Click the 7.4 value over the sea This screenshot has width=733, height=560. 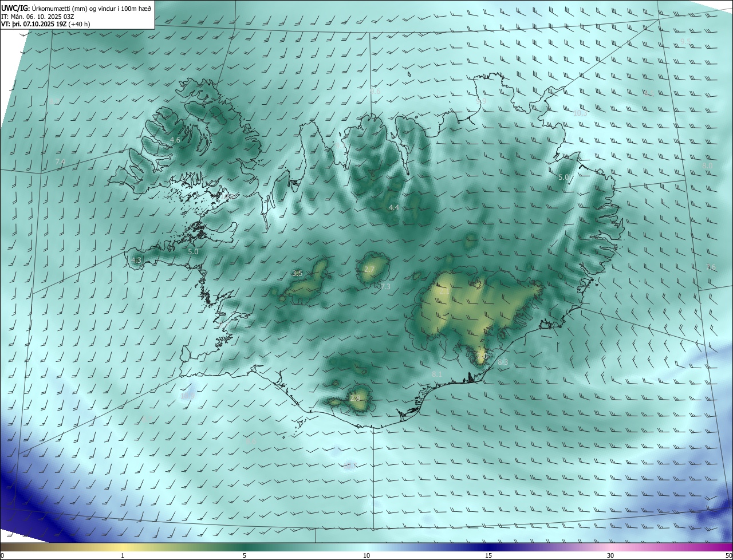60,162
